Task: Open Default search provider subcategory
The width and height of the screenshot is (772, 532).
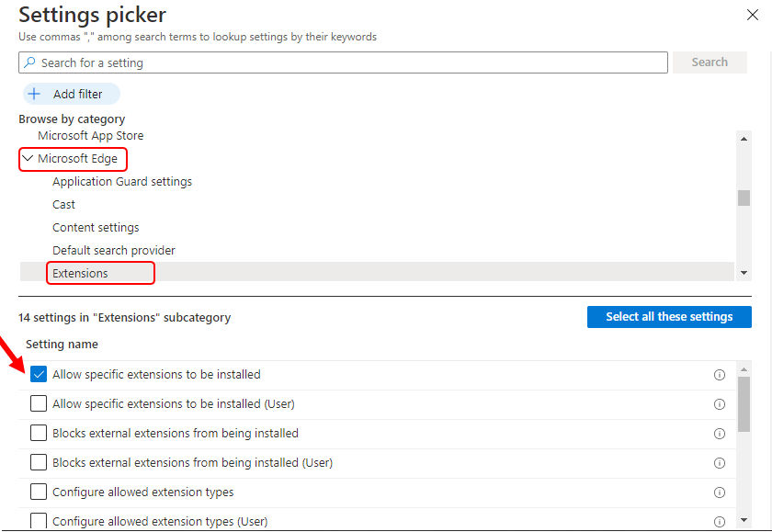Action: pyautogui.click(x=114, y=251)
